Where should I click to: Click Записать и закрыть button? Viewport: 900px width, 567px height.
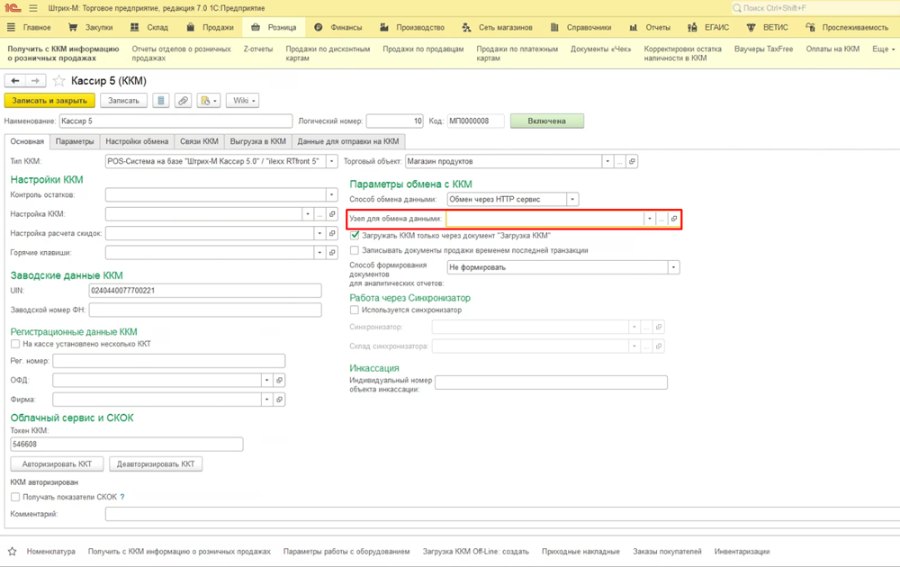(49, 100)
